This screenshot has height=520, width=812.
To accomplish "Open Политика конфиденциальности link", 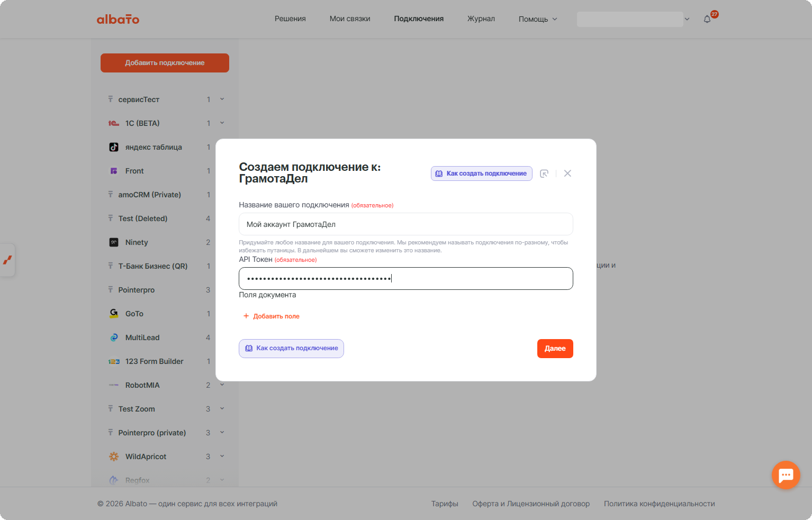I will click(660, 504).
